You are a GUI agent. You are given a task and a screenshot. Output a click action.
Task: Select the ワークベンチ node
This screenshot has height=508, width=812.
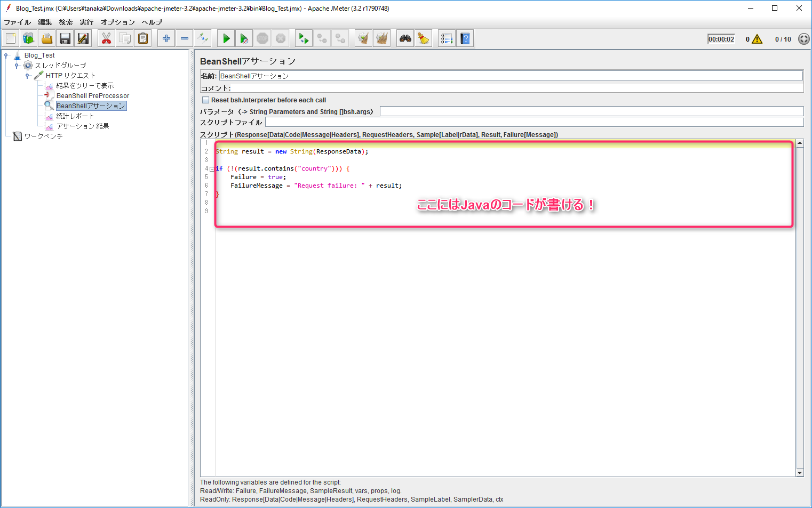pos(43,136)
